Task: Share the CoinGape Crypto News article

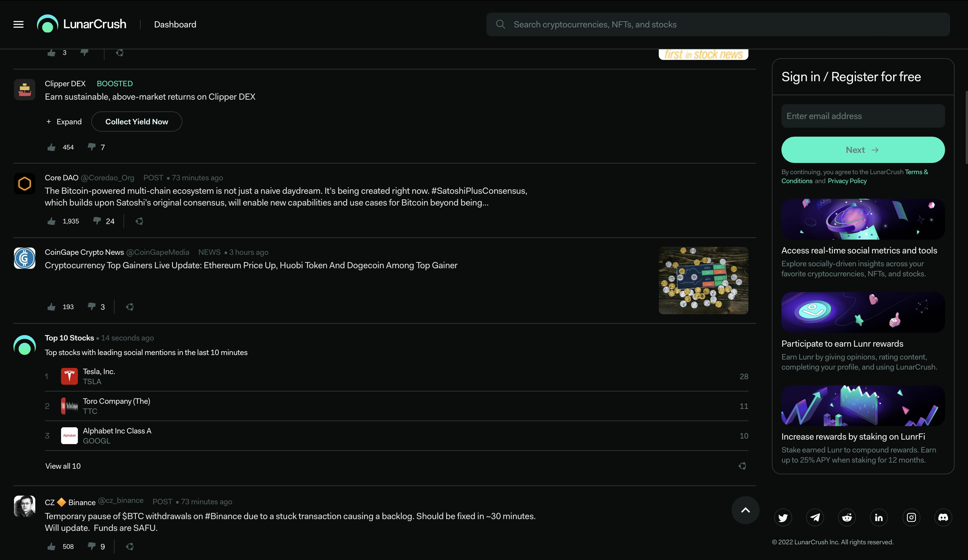Action: pos(130,307)
